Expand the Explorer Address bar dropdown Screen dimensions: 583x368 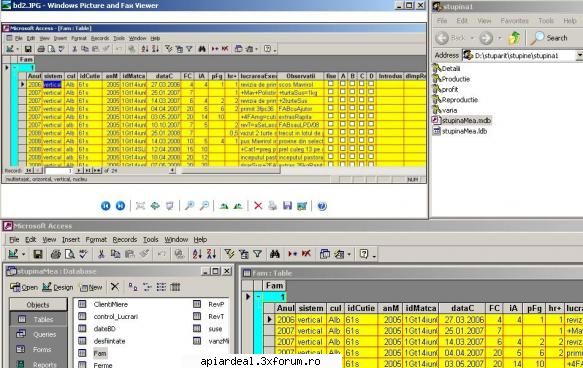click(579, 55)
